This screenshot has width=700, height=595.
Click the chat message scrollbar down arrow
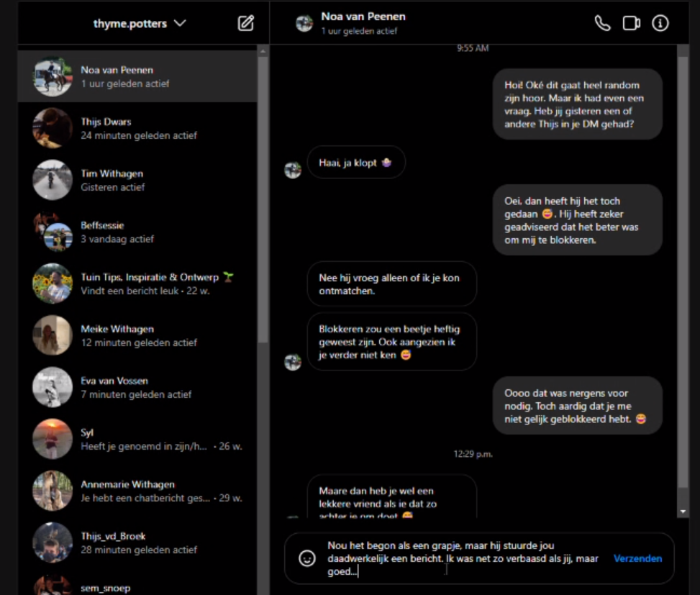[683, 512]
